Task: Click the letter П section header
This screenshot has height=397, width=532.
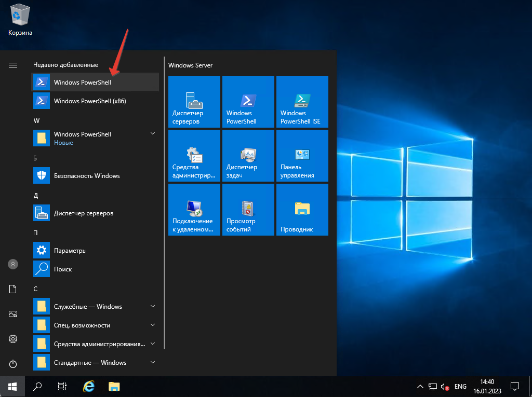Action: pos(35,232)
